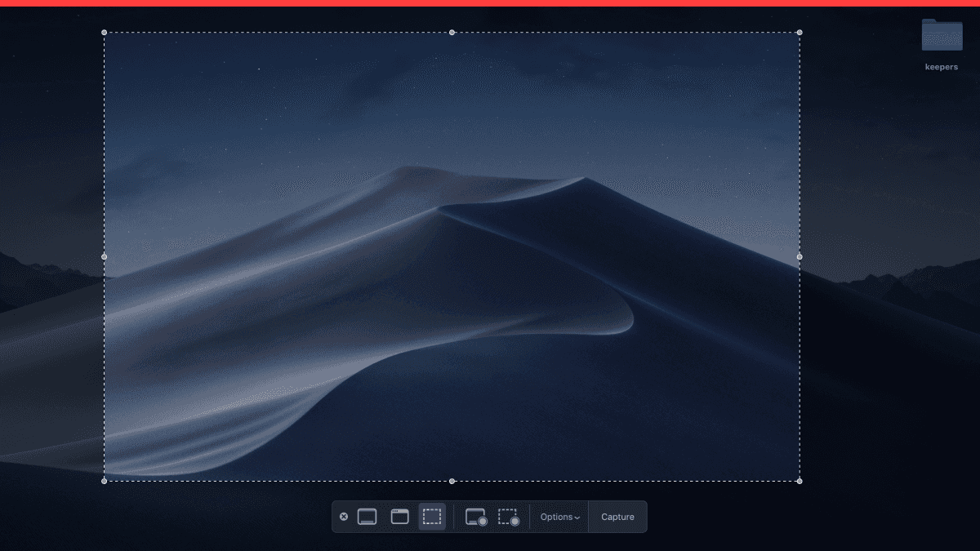Viewport: 980px width, 551px height.
Task: Close the screenshot toolbar
Action: tap(344, 517)
